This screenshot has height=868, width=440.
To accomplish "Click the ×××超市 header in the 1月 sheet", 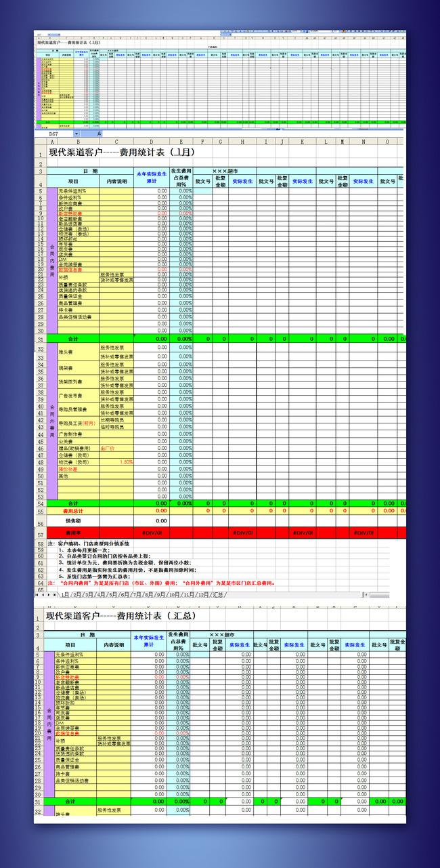I will [x=224, y=171].
